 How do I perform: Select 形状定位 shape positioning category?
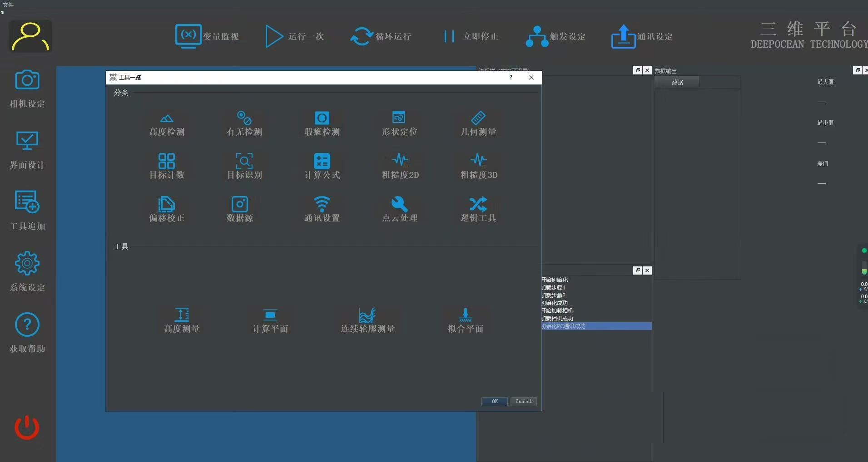click(399, 124)
